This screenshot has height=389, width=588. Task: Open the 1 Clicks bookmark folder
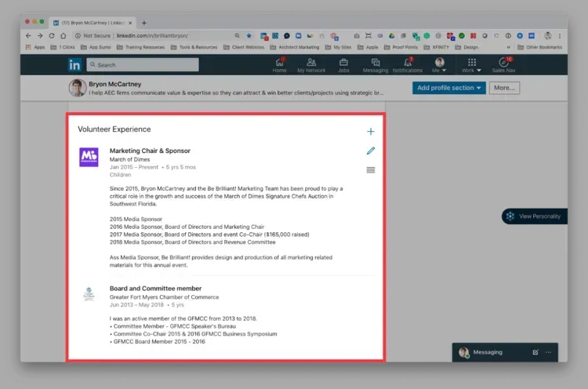[x=63, y=47]
